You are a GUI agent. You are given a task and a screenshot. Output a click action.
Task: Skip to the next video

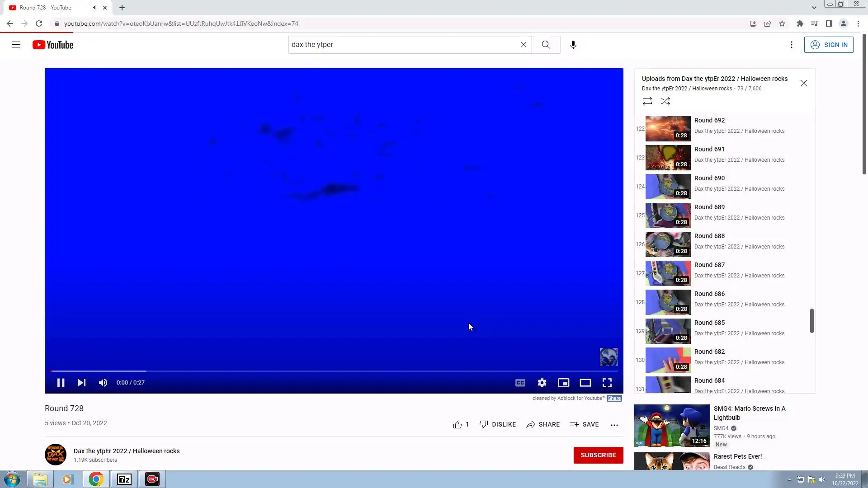point(81,383)
